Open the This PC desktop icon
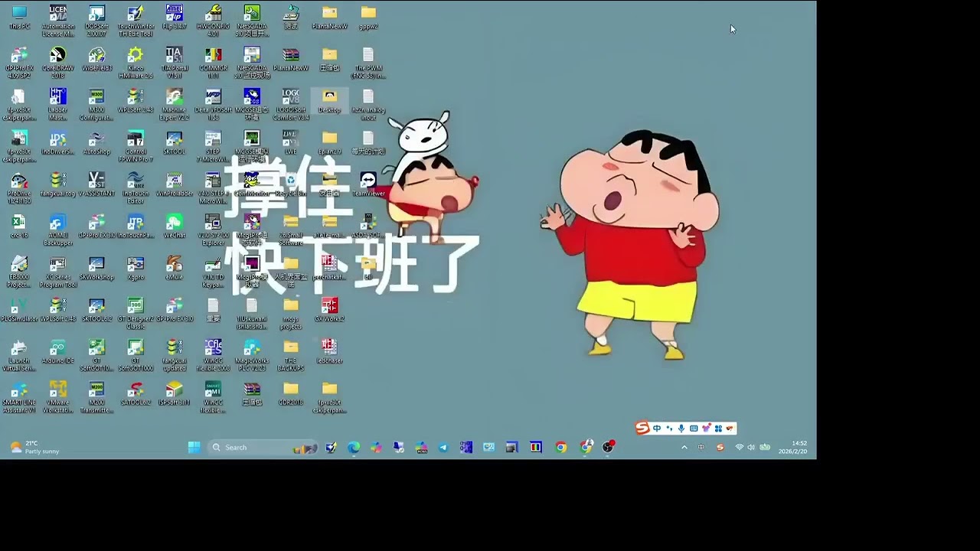Image resolution: width=980 pixels, height=551 pixels. (19, 18)
